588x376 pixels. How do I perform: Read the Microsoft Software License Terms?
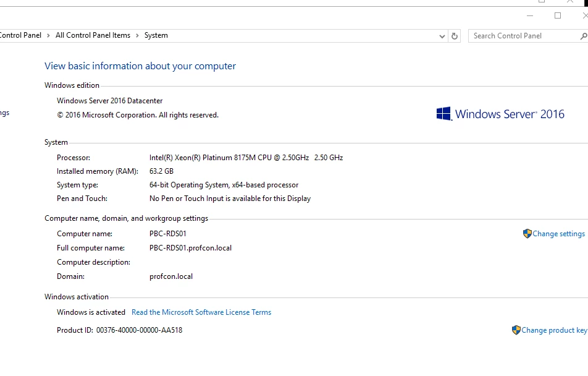201,312
